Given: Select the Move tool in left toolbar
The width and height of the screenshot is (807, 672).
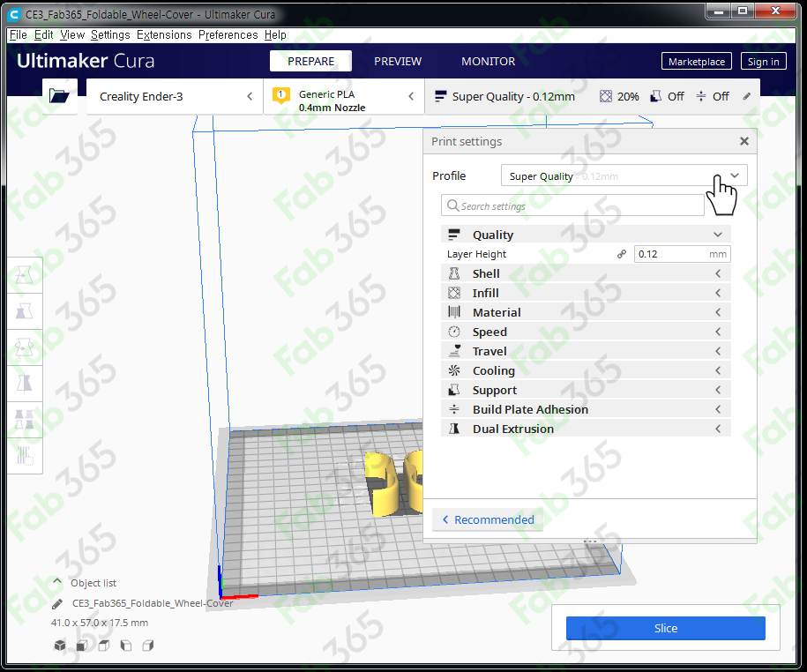Looking at the screenshot, I should click(24, 275).
